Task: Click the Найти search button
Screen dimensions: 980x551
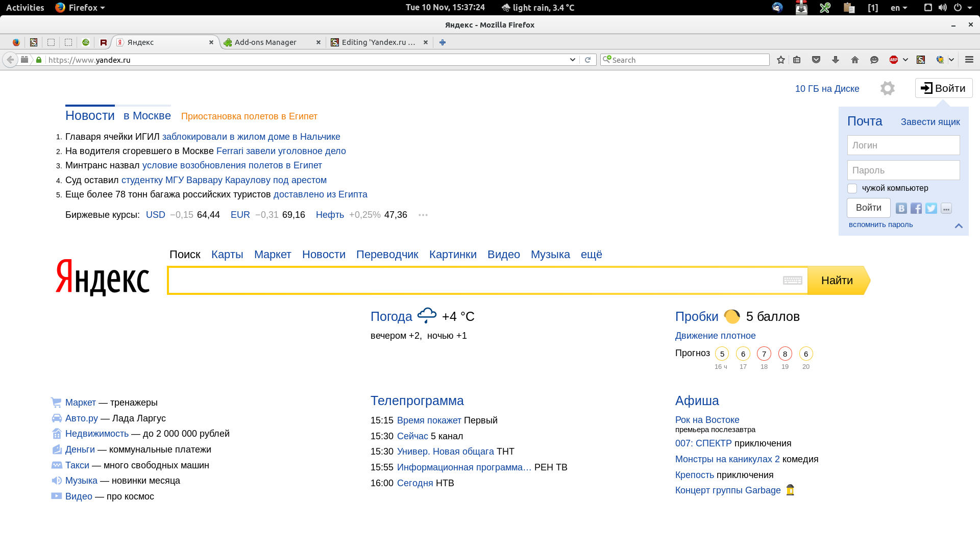Action: pos(839,280)
